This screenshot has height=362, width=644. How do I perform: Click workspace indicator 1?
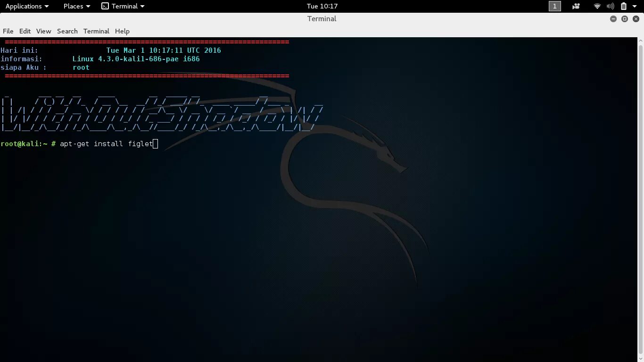[555, 6]
